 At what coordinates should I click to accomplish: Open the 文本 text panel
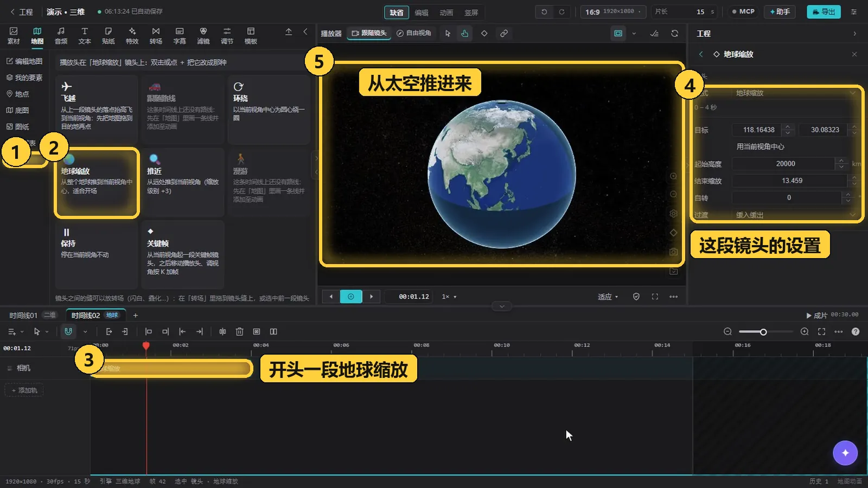[x=85, y=36]
